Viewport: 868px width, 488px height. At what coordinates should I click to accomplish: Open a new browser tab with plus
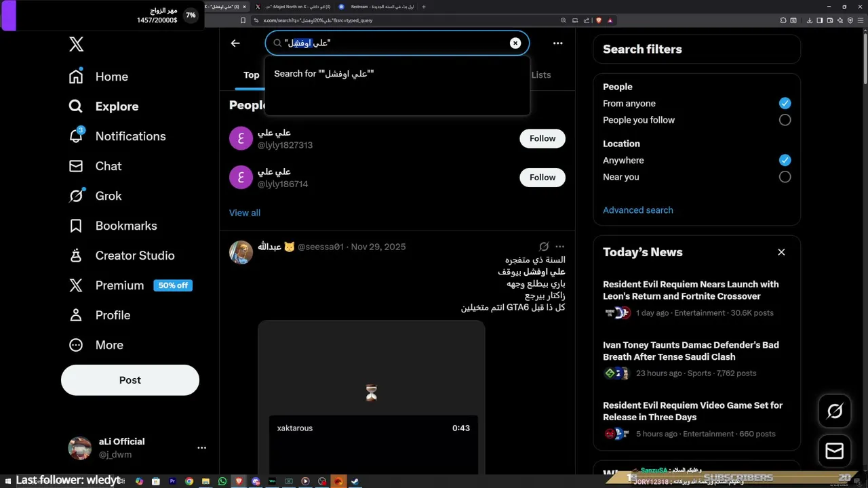[424, 7]
